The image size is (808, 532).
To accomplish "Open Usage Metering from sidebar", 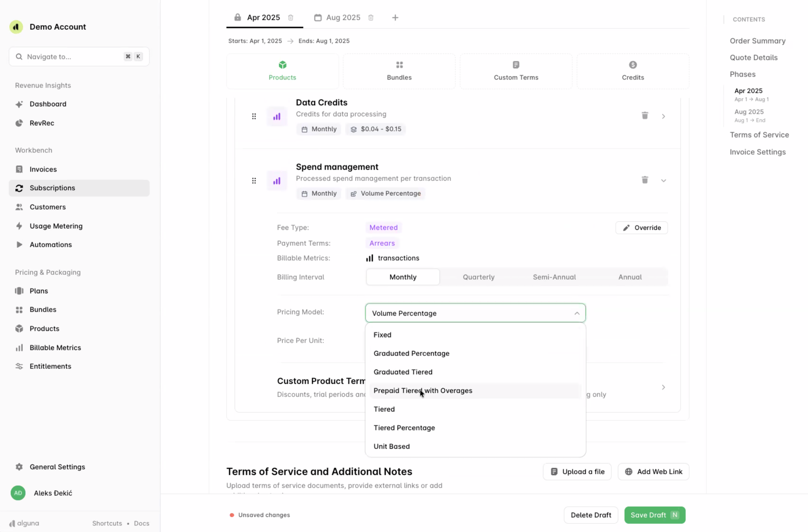I will click(56, 226).
